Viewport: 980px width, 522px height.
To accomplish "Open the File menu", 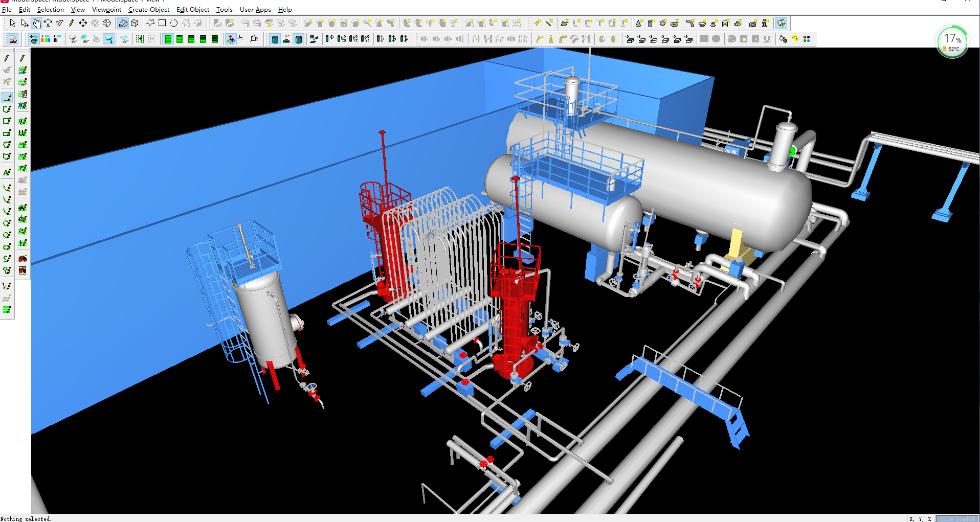I will click(x=7, y=10).
